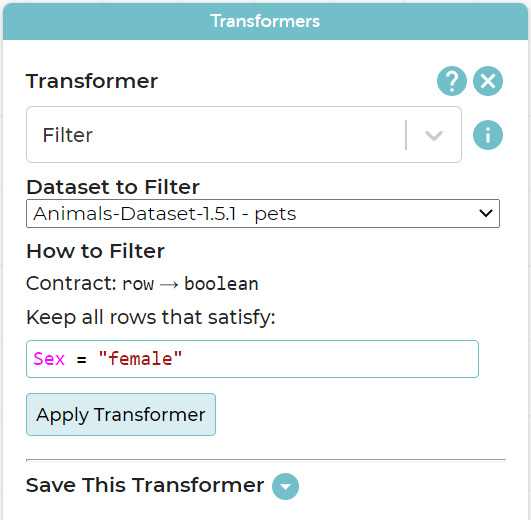Click the Filter text in the transformer selector
This screenshot has width=531, height=520.
[67, 135]
